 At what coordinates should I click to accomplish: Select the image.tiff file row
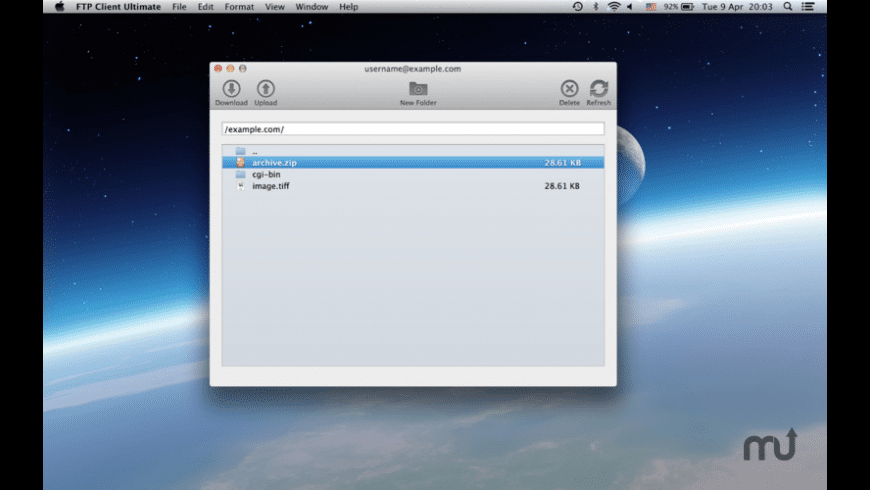[x=413, y=186]
